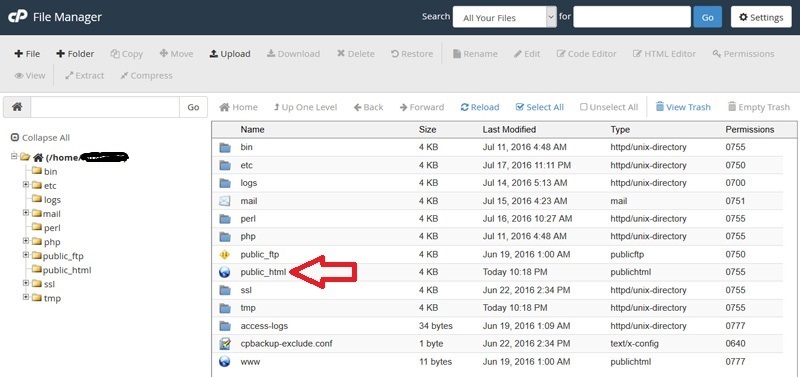The height and width of the screenshot is (377, 800).
Task: Collapse All tree folders
Action: point(40,138)
